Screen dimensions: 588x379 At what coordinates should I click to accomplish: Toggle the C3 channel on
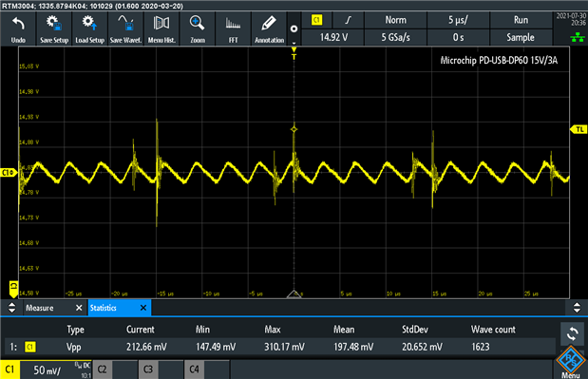coord(161,370)
